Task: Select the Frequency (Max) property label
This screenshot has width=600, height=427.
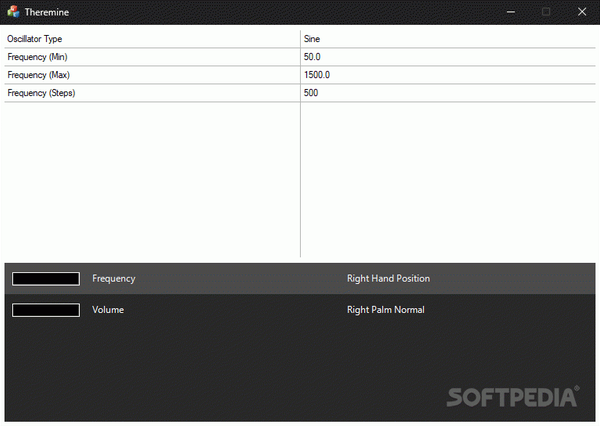Action: (38, 75)
